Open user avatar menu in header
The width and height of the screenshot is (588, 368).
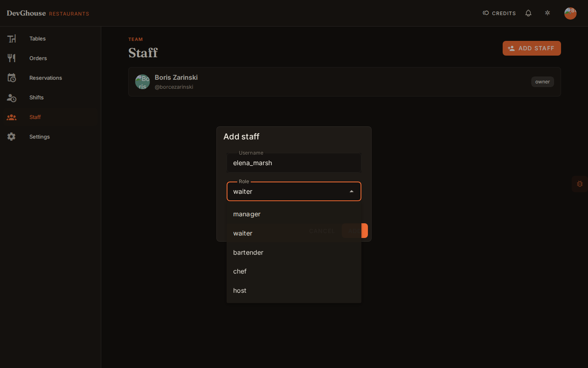coord(570,13)
